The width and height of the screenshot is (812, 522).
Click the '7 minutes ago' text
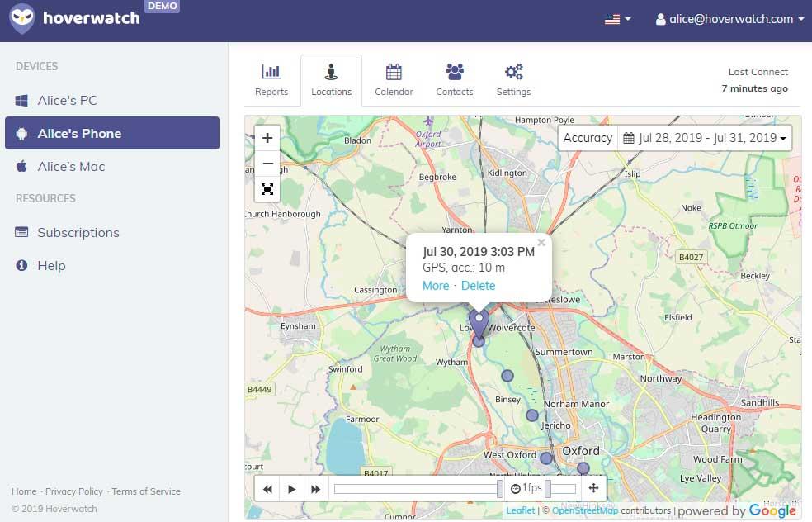tap(754, 88)
